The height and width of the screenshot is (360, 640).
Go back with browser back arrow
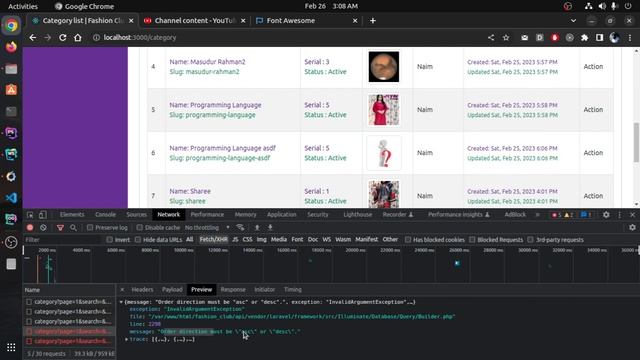click(x=33, y=38)
